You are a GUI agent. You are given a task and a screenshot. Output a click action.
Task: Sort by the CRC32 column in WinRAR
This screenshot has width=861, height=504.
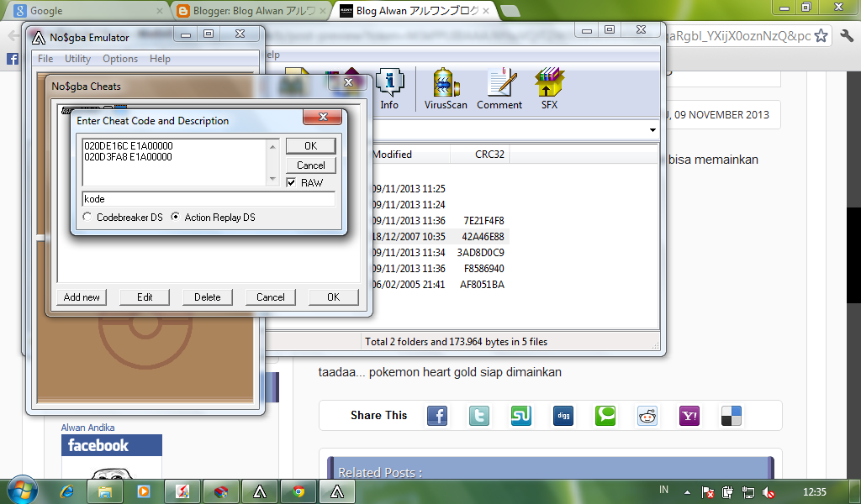click(480, 155)
